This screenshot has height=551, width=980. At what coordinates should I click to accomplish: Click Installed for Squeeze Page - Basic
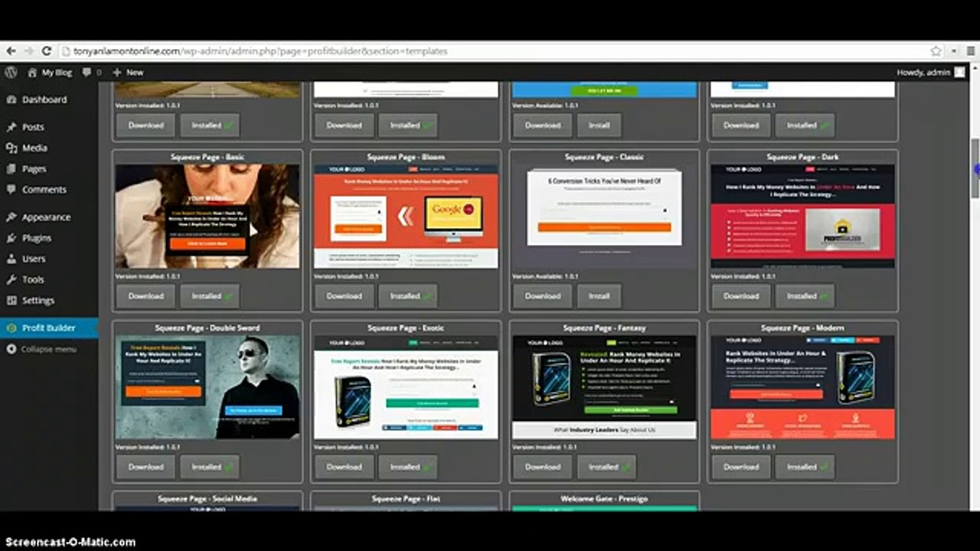(x=210, y=295)
